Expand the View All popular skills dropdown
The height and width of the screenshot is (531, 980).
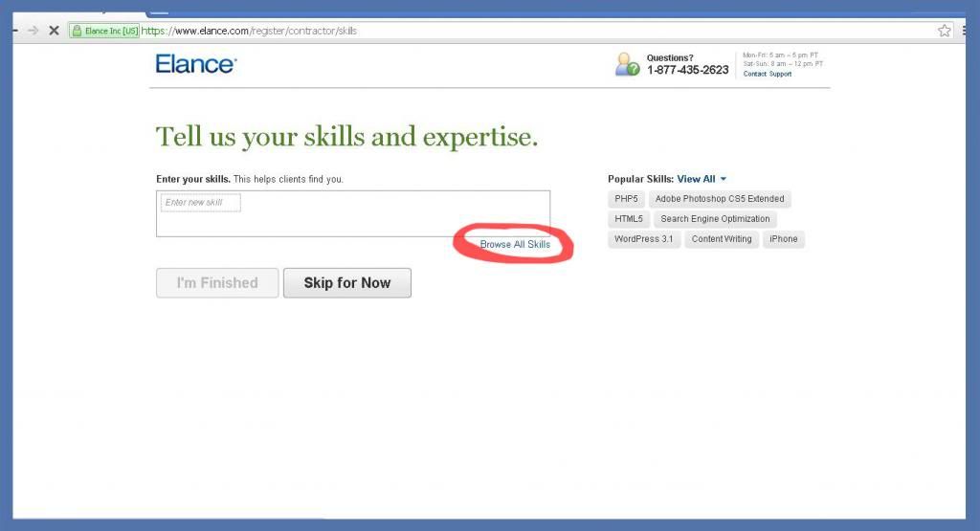click(702, 179)
